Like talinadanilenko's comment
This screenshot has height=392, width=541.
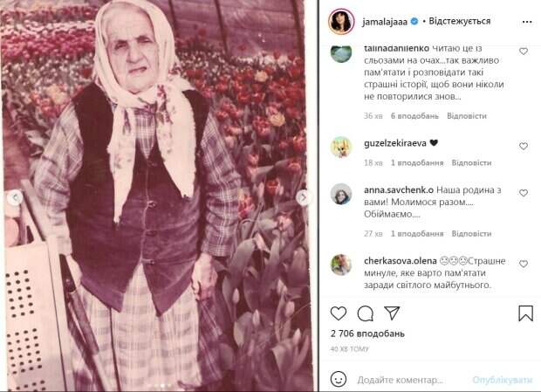tap(524, 52)
